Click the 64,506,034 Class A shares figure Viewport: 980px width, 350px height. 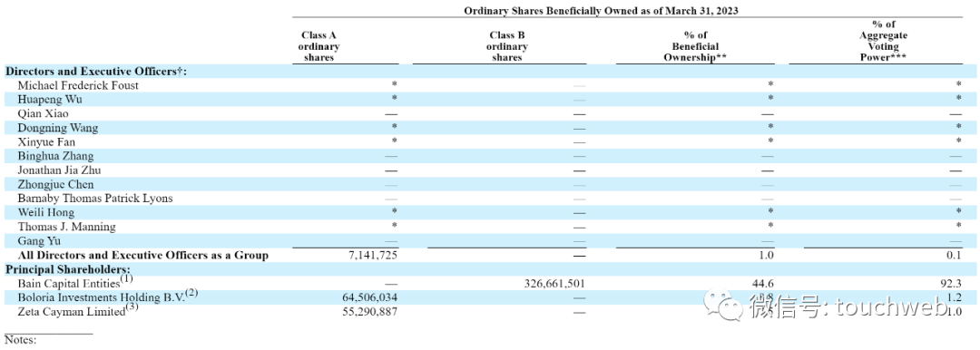367,297
